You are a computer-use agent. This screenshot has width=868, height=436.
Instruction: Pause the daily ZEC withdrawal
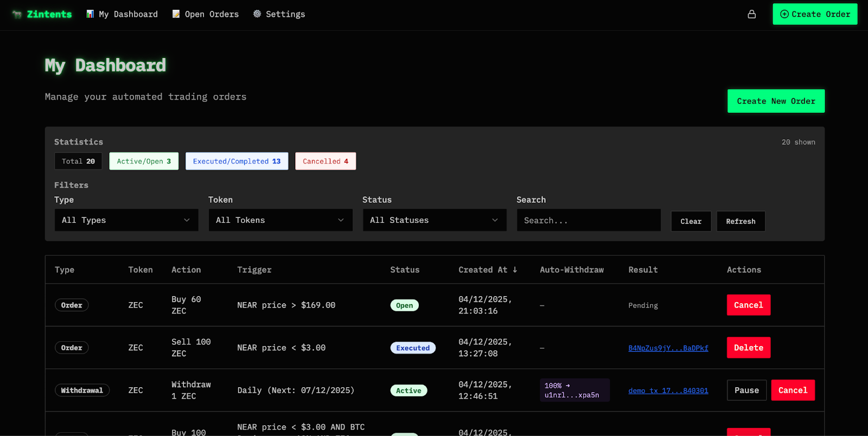(746, 390)
